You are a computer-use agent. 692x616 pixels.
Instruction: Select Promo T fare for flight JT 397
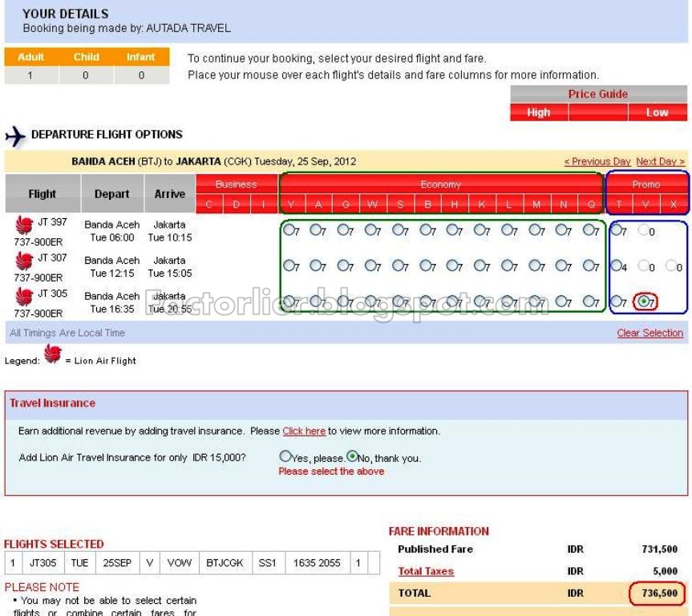(x=616, y=229)
